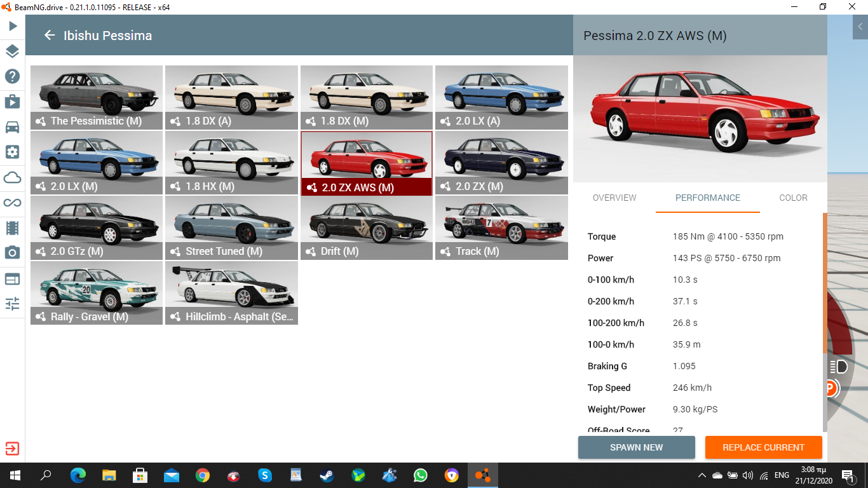This screenshot has width=868, height=488.
Task: Open the replay video icon in sidebar
Action: (13, 102)
